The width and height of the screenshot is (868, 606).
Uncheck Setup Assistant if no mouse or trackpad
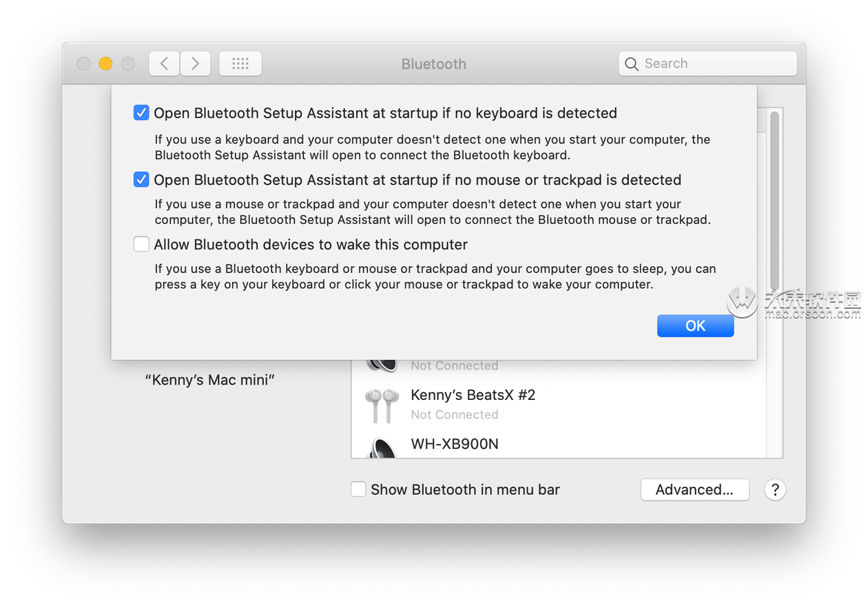click(141, 179)
